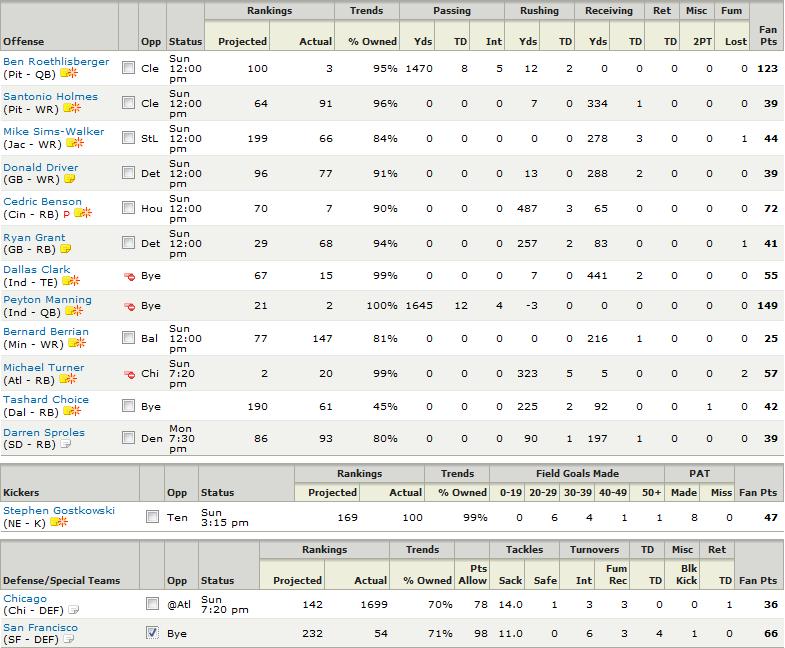
Task: Open Ben Roethlisberger's player note icon
Action: 69,73
